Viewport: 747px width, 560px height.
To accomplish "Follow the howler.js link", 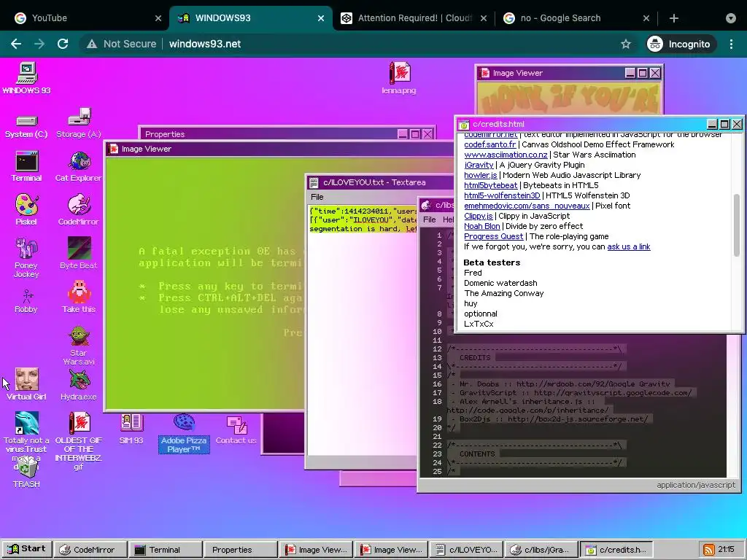I will tap(480, 175).
